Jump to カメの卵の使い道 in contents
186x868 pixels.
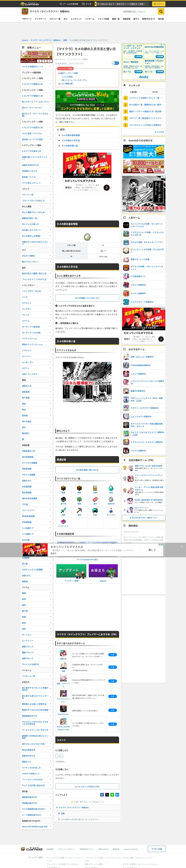[70, 146]
